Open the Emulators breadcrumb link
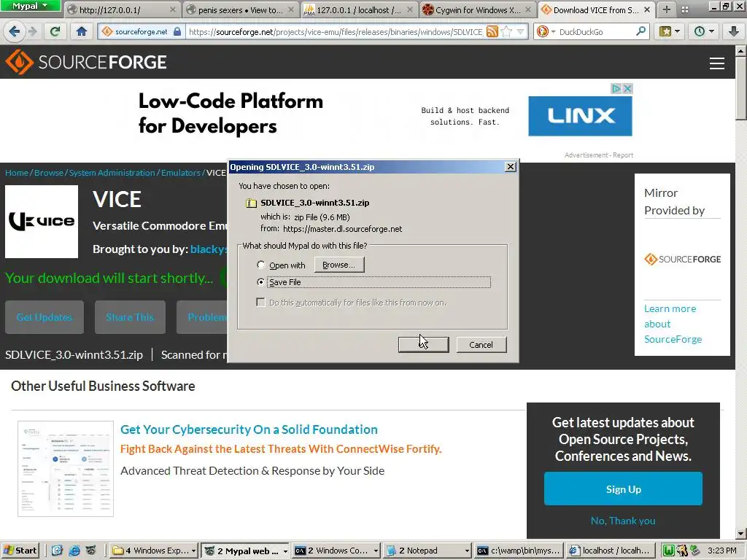Image resolution: width=747 pixels, height=560 pixels. point(181,173)
